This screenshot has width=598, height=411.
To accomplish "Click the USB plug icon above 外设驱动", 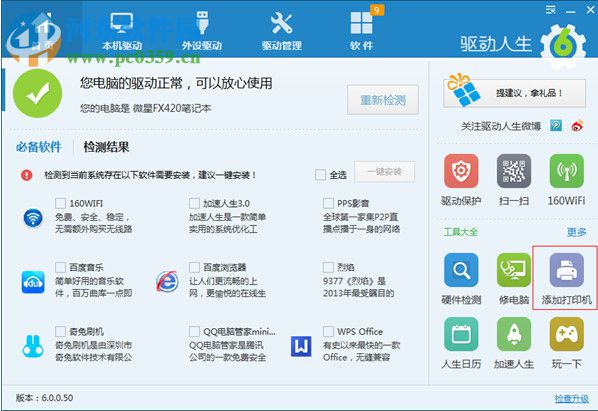I will click(202, 23).
